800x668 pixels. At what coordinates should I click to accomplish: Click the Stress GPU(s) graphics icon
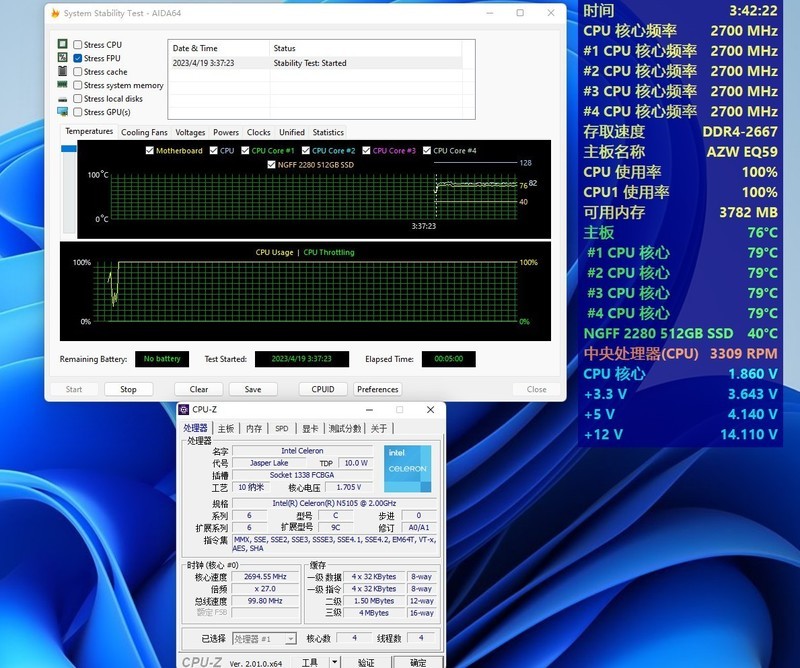coord(64,112)
